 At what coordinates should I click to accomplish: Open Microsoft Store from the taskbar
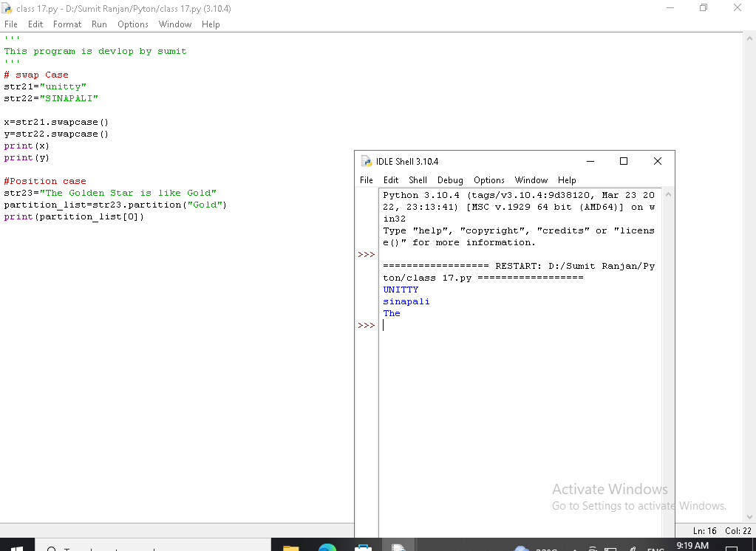click(363, 547)
